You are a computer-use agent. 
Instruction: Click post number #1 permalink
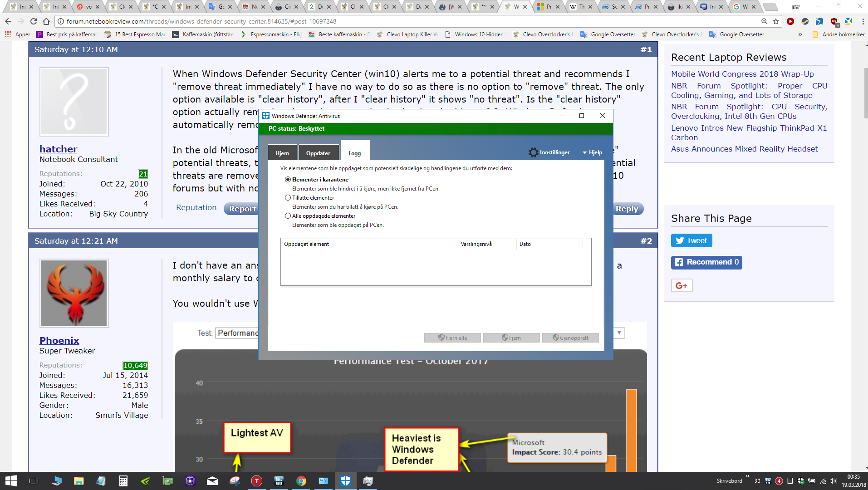[x=646, y=49]
